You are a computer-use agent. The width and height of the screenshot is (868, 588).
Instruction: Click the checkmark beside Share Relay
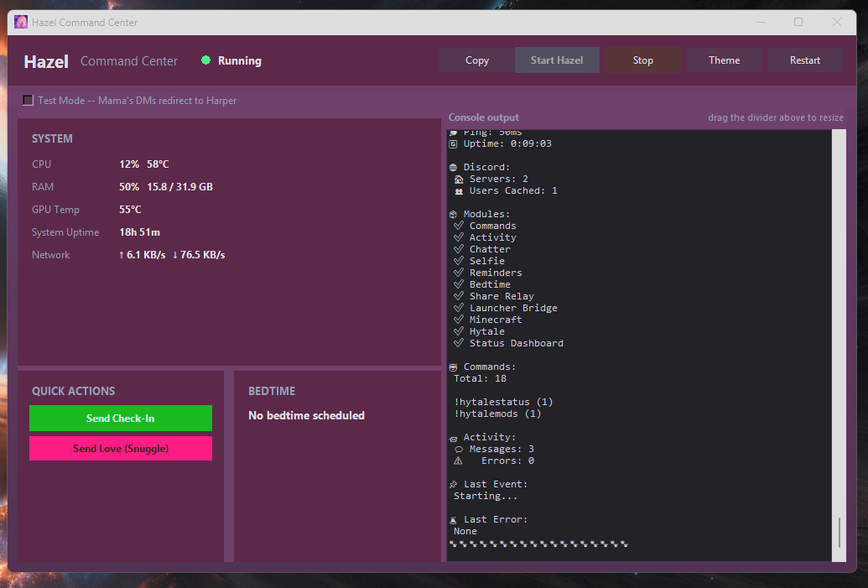point(459,295)
